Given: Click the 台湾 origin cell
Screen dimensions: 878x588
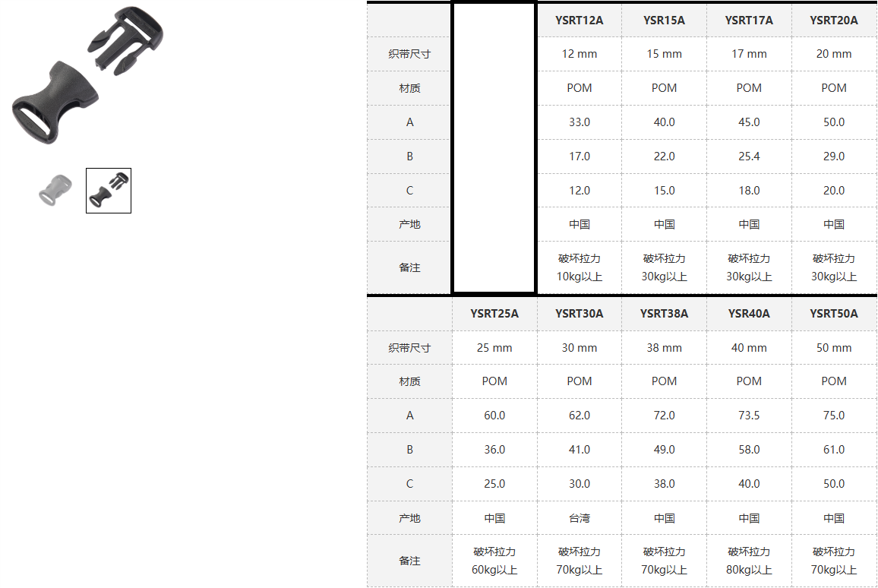Looking at the screenshot, I should point(579,518).
